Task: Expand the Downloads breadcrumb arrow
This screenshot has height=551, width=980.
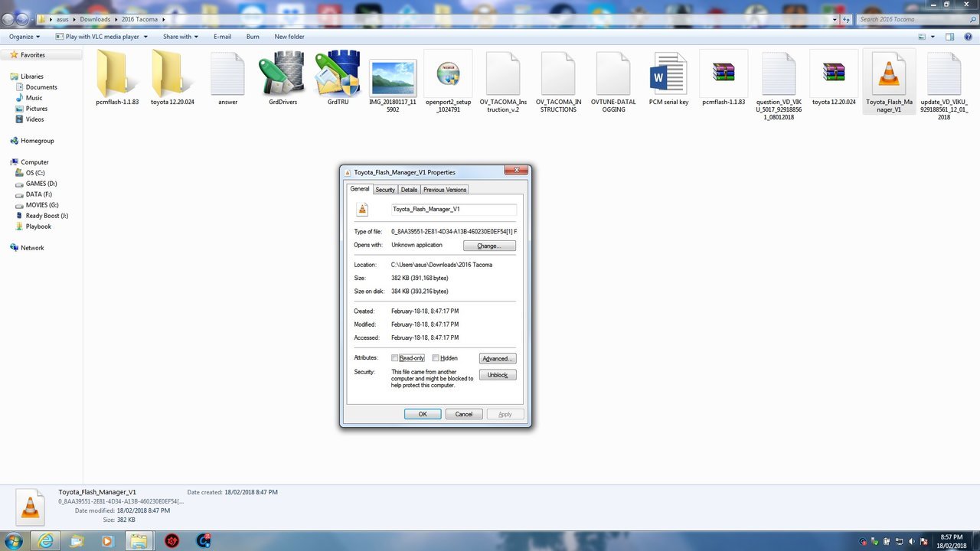Action: pyautogui.click(x=116, y=19)
